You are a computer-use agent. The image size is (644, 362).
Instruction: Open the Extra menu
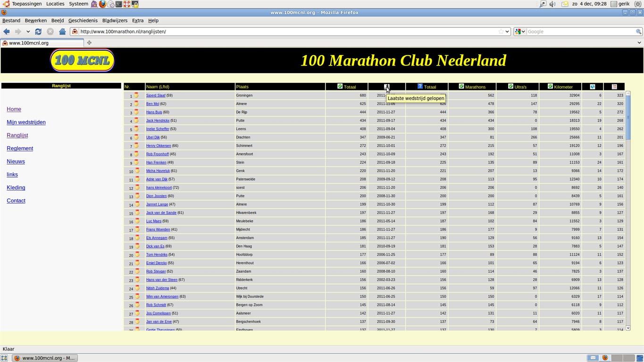click(x=138, y=21)
